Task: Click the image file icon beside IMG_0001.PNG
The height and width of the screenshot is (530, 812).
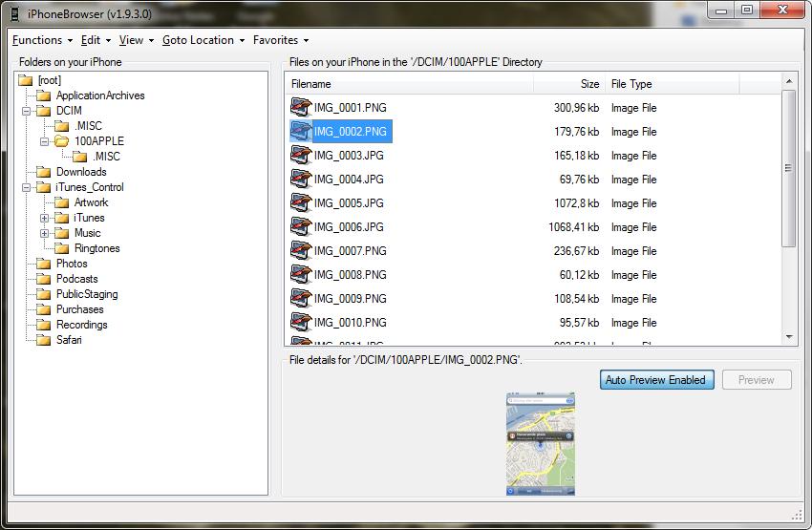Action: click(301, 108)
